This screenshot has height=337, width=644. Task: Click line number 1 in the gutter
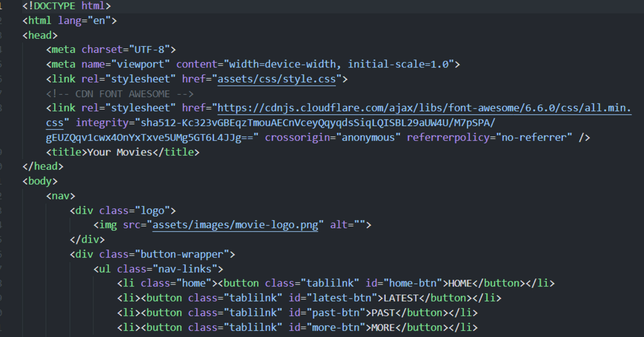click(x=2, y=6)
